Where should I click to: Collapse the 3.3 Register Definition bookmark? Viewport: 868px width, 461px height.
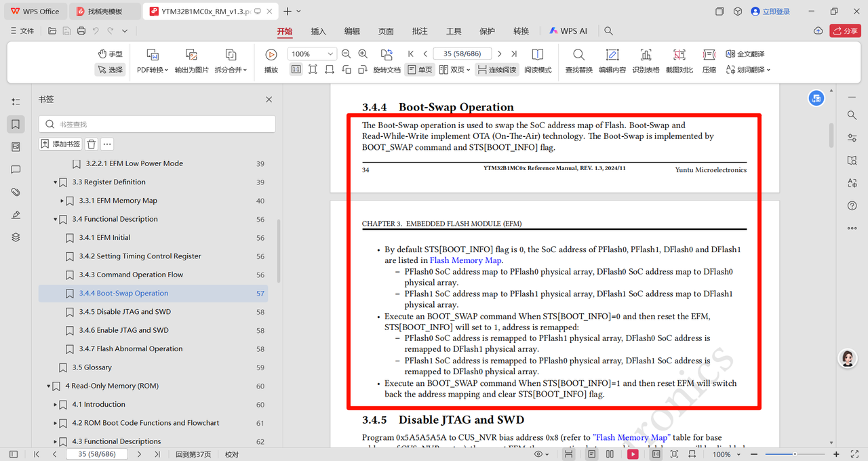tap(56, 182)
